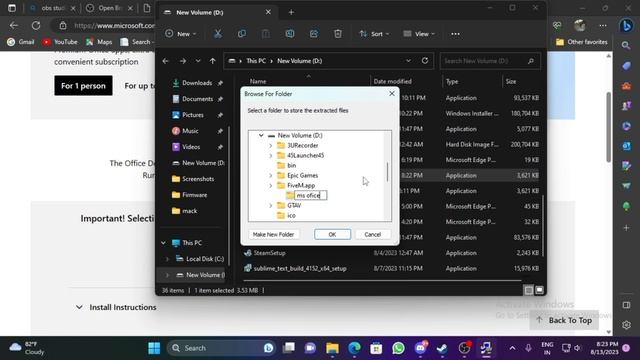Reload the Edge browser page

pos(36,25)
